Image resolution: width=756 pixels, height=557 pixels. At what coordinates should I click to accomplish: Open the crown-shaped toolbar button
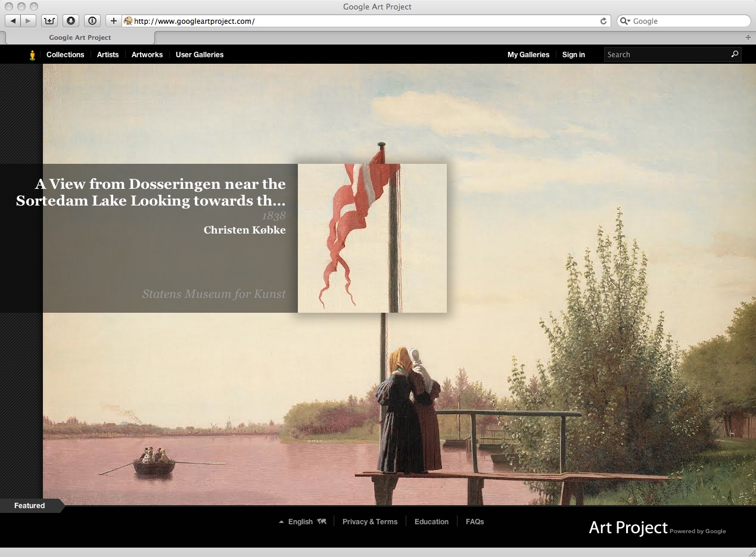coord(49,21)
